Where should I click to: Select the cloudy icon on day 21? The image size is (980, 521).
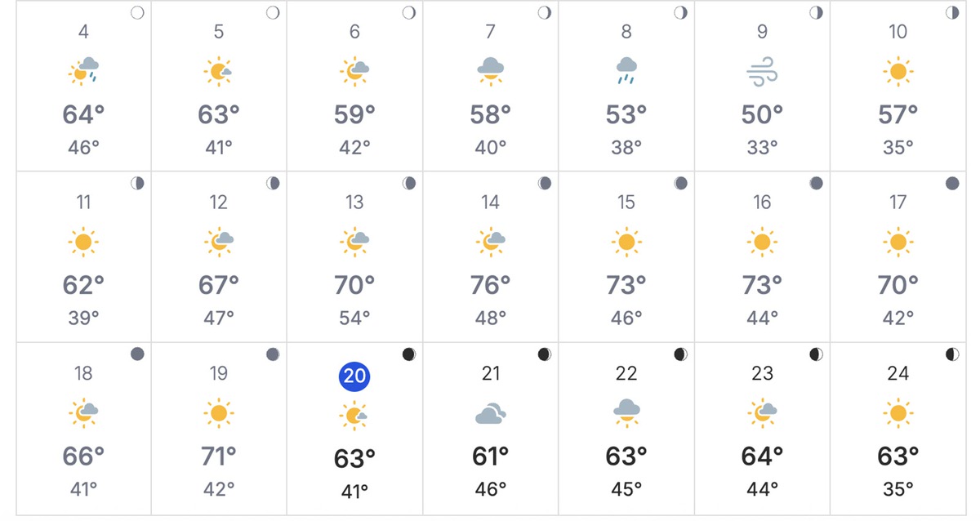[490, 414]
